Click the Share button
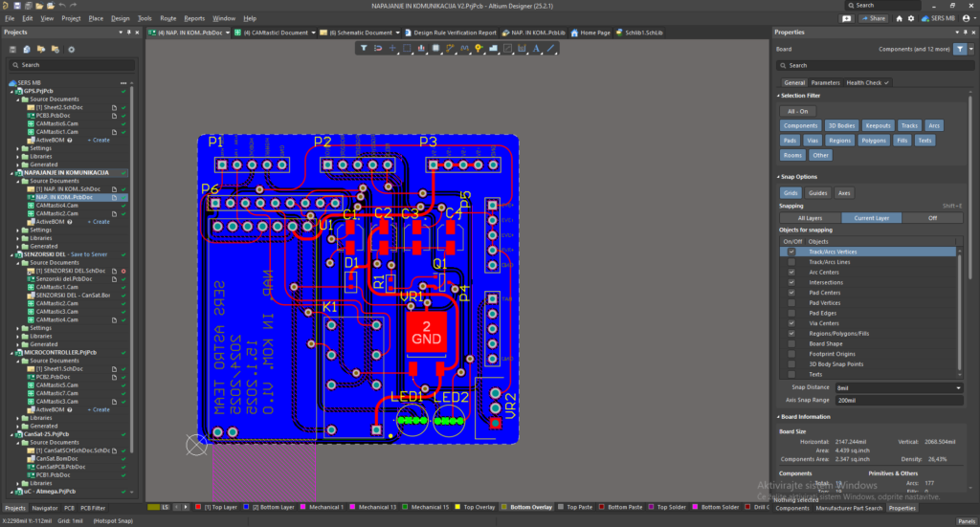Screen dimensions: 980x527 (874, 18)
